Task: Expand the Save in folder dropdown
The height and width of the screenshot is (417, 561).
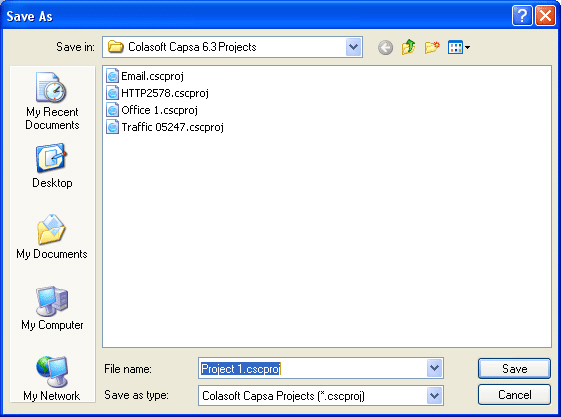Action: click(353, 47)
